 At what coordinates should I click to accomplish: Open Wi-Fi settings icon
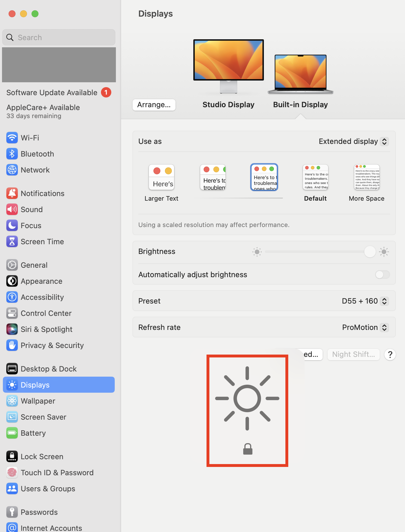point(12,138)
